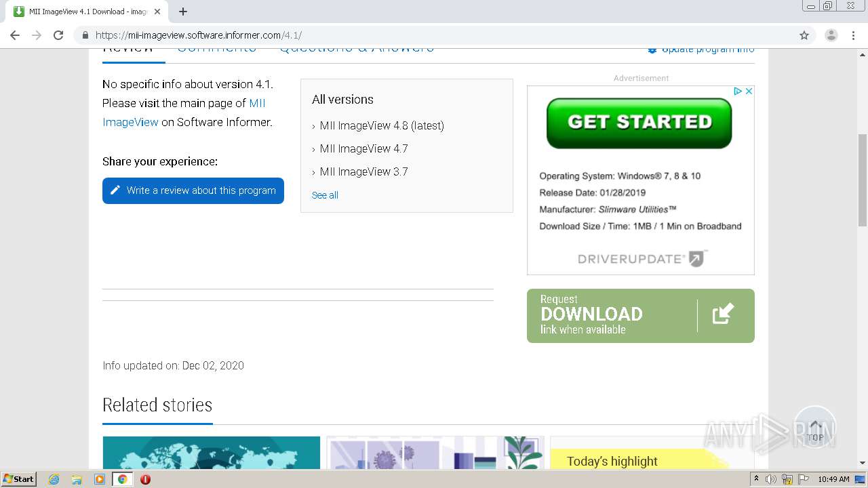Click the green GET STARTED ad button

pyautogui.click(x=639, y=123)
